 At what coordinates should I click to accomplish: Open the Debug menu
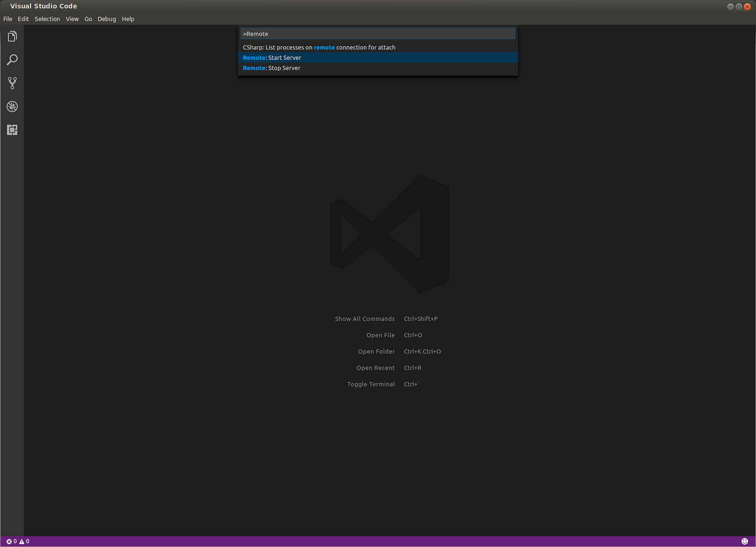coord(107,19)
